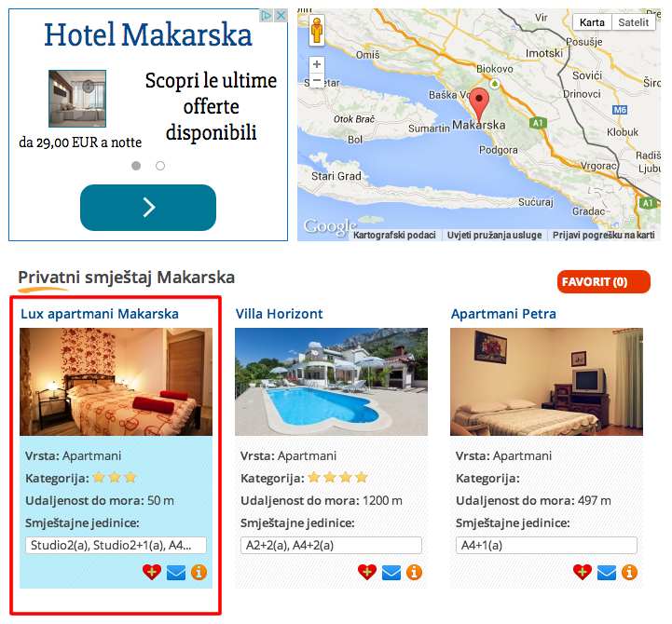Open the Villa Horizont title link
This screenshot has height=624, width=672.
279,314
